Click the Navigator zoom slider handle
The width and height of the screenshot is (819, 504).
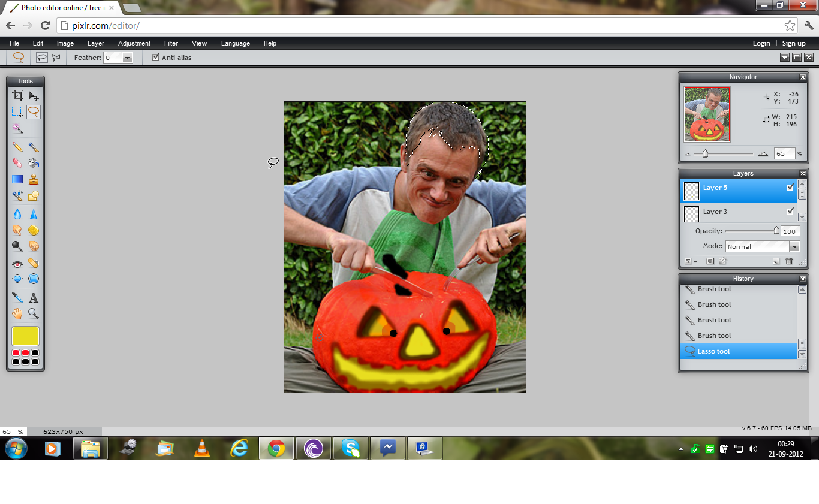tap(705, 153)
